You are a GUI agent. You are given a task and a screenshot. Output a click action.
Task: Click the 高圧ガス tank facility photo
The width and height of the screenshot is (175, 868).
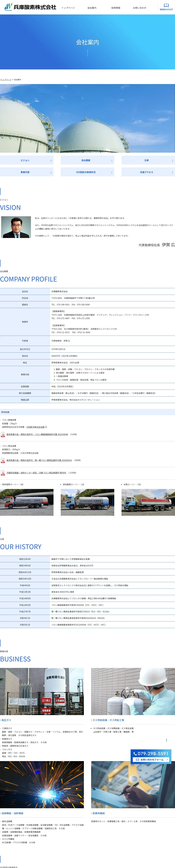coord(42,692)
